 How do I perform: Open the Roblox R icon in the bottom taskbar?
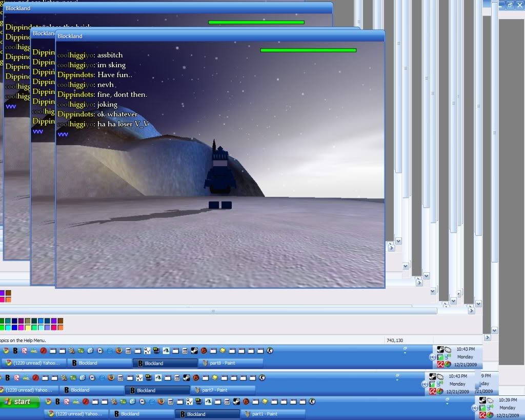pyautogui.click(x=66, y=402)
